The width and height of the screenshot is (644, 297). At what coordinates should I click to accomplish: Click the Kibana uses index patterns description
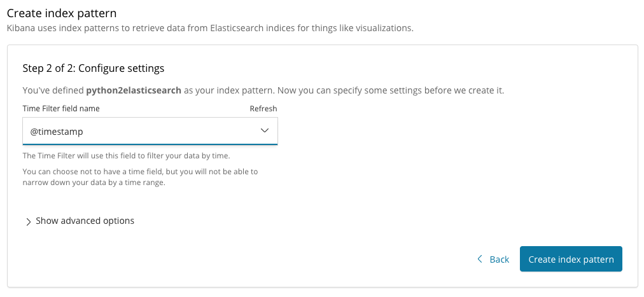[210, 29]
